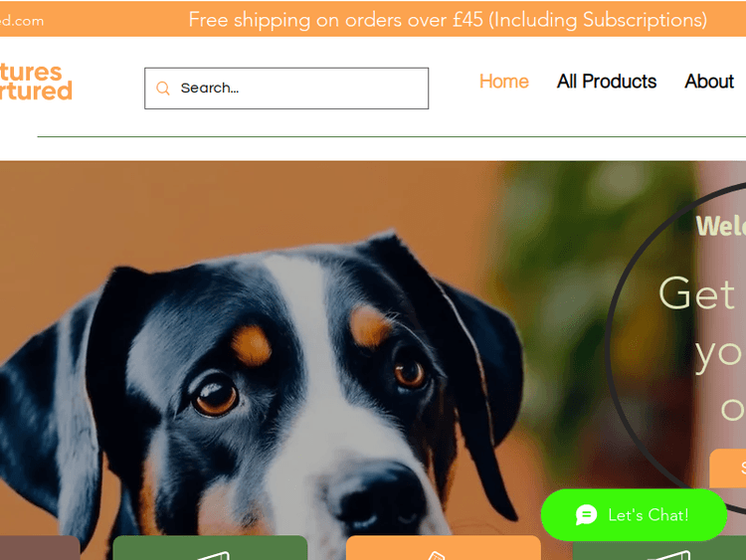The image size is (746, 560).
Task: Click the orange site logo
Action: 36,82
